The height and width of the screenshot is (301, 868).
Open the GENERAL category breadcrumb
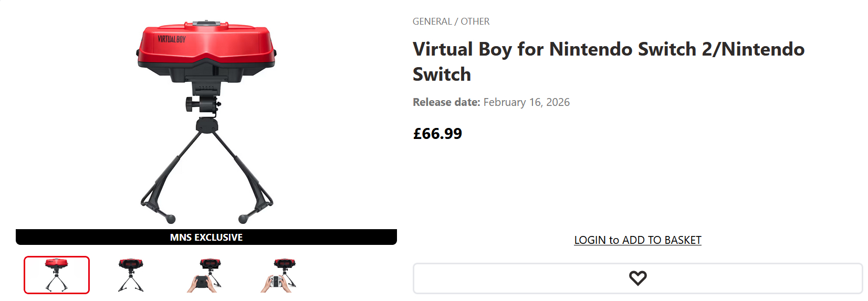[x=432, y=21]
